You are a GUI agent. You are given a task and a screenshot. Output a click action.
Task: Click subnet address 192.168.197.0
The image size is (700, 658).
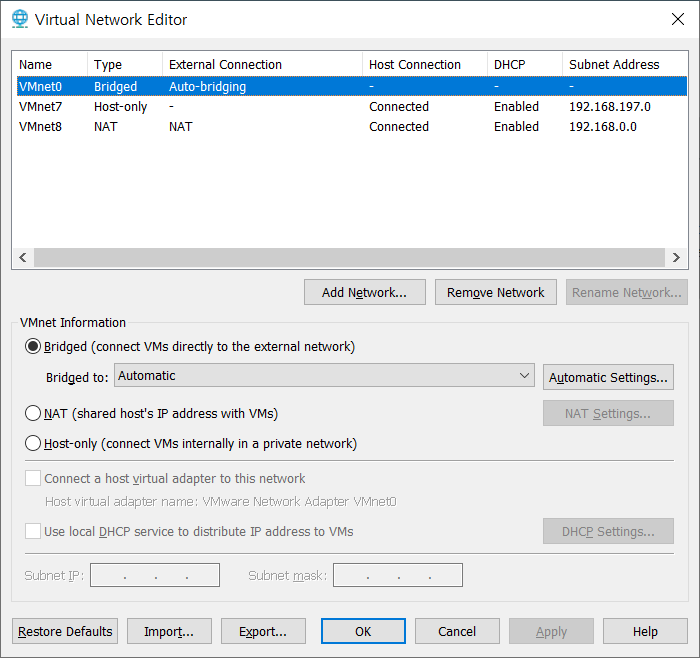[x=610, y=106]
